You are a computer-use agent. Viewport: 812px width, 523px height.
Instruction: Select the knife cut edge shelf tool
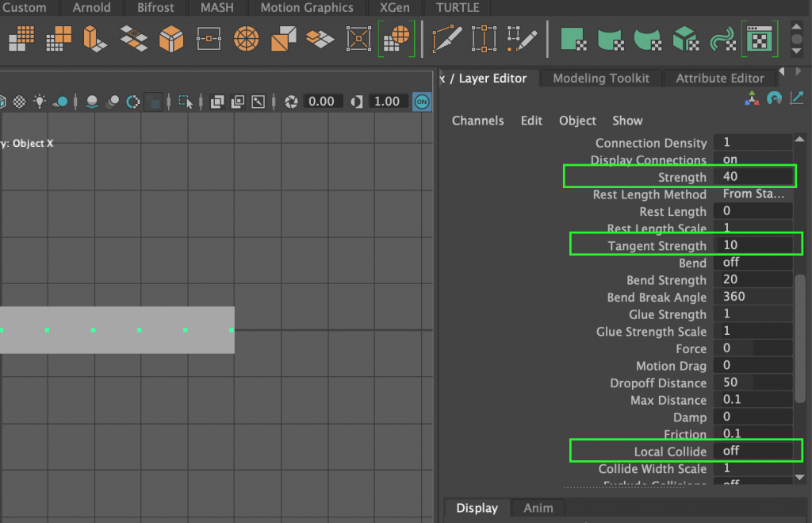point(446,39)
